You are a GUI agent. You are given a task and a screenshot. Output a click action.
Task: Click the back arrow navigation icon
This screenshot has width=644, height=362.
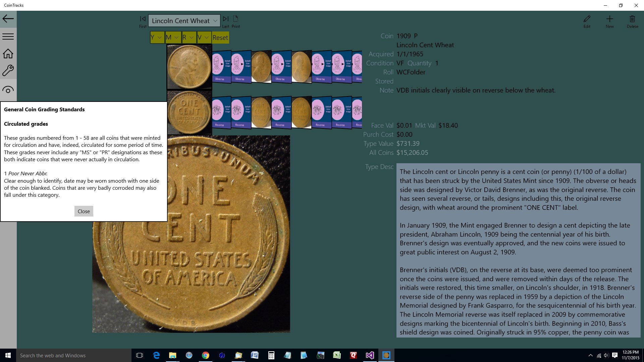coord(8,18)
